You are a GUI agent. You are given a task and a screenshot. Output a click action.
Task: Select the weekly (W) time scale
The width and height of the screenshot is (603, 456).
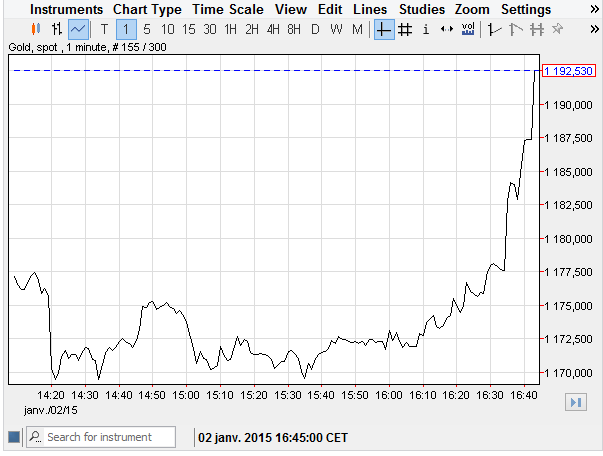pyautogui.click(x=336, y=29)
